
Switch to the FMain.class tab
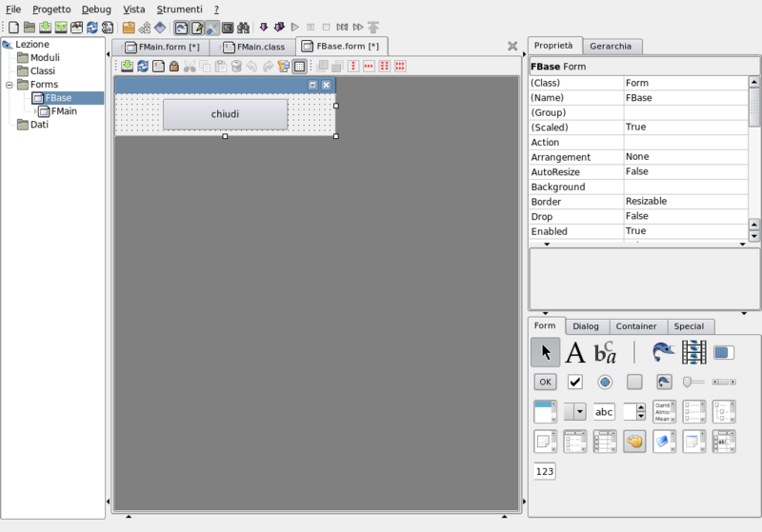[x=254, y=47]
